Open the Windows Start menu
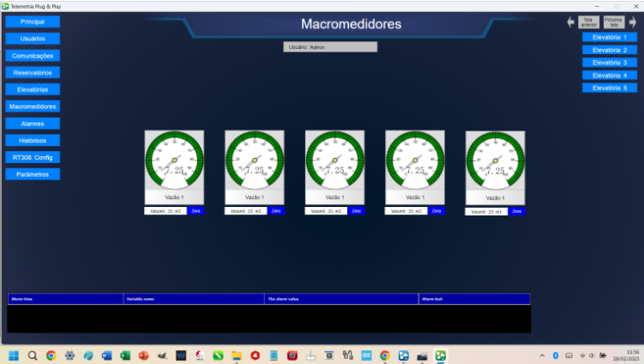644x364 pixels. tap(14, 355)
